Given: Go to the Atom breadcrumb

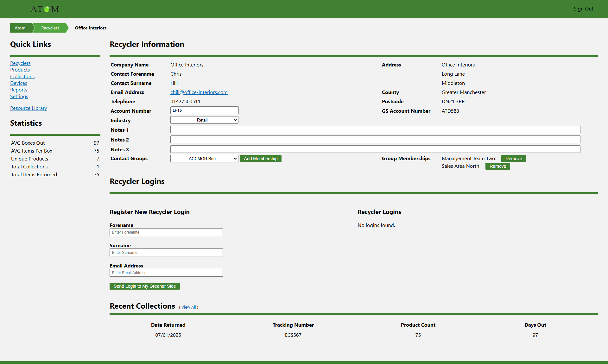Looking at the screenshot, I should [20, 28].
